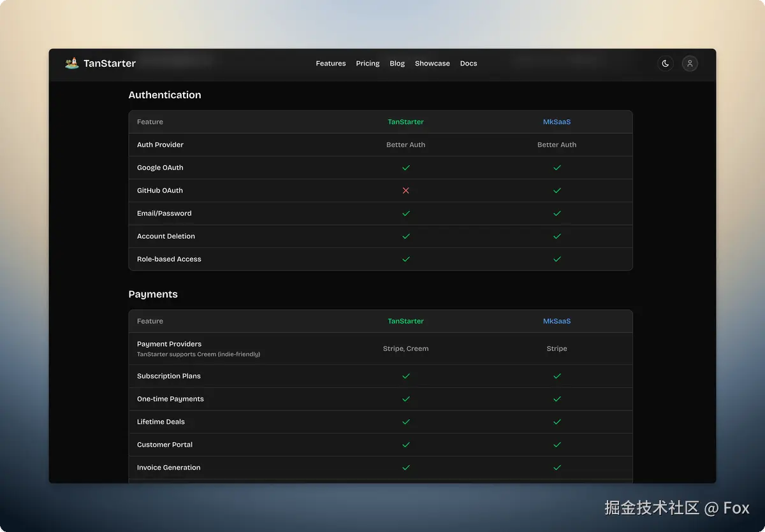Click Subscription Plans checkmark under TanStarter
765x532 pixels.
tap(406, 376)
